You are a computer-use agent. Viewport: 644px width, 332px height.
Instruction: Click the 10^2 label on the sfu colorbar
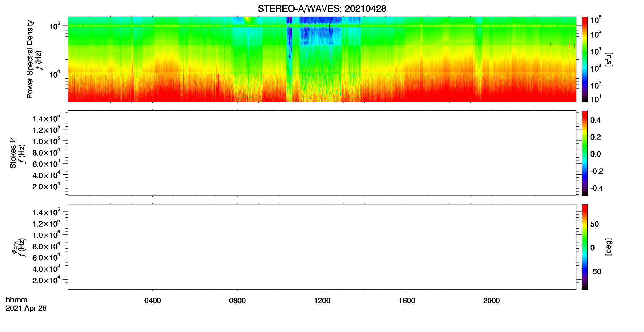coord(596,85)
